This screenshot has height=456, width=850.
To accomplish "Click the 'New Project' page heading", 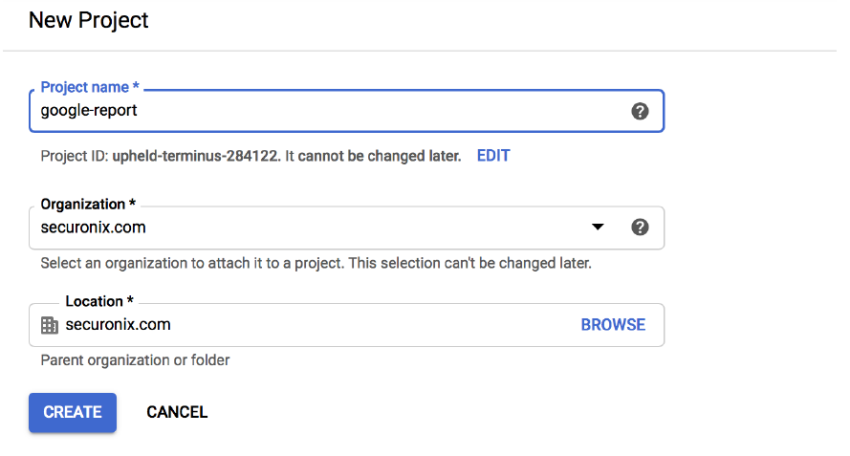I will point(88,20).
